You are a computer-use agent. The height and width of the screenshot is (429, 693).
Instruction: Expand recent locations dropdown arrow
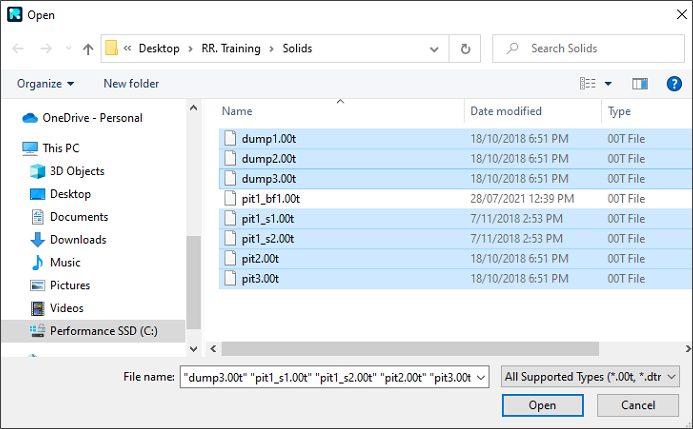[x=68, y=48]
